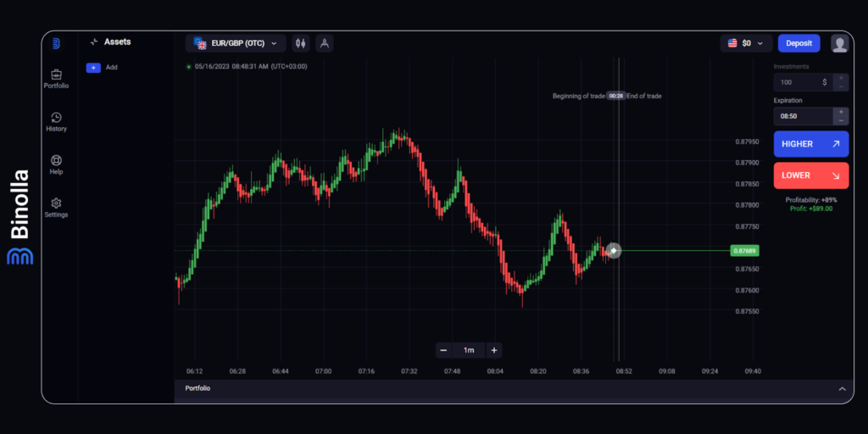Image resolution: width=868 pixels, height=434 pixels.
Task: Click the current price marker on chart
Action: [614, 251]
